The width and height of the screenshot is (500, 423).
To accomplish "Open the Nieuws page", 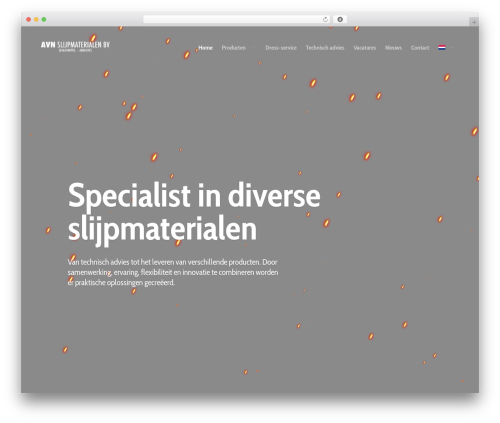I will click(393, 48).
